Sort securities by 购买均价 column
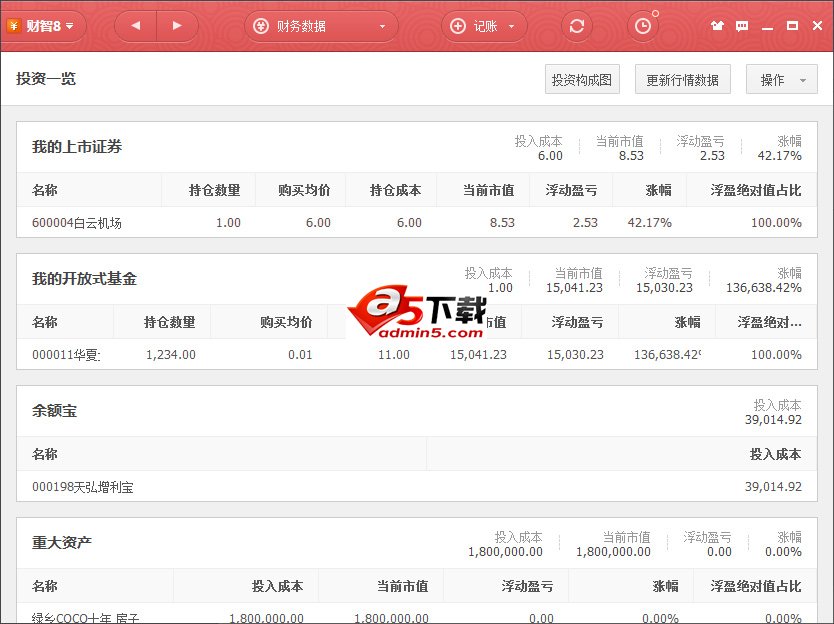 point(304,190)
